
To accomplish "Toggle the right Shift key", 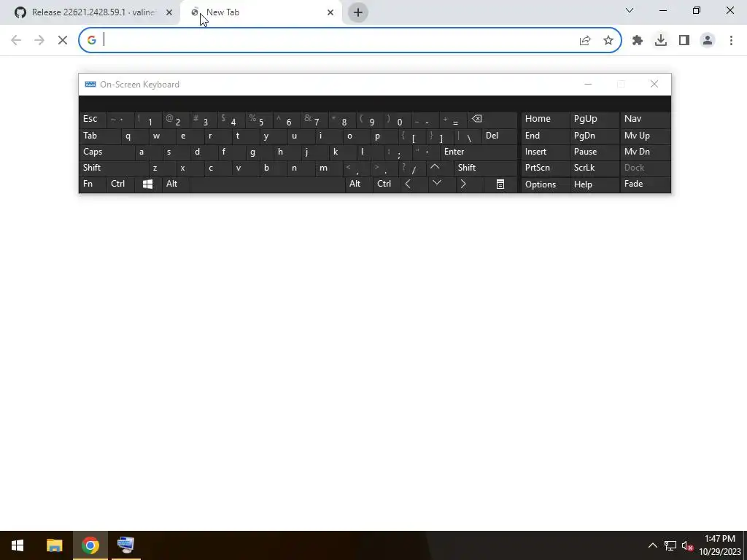I will click(x=485, y=168).
